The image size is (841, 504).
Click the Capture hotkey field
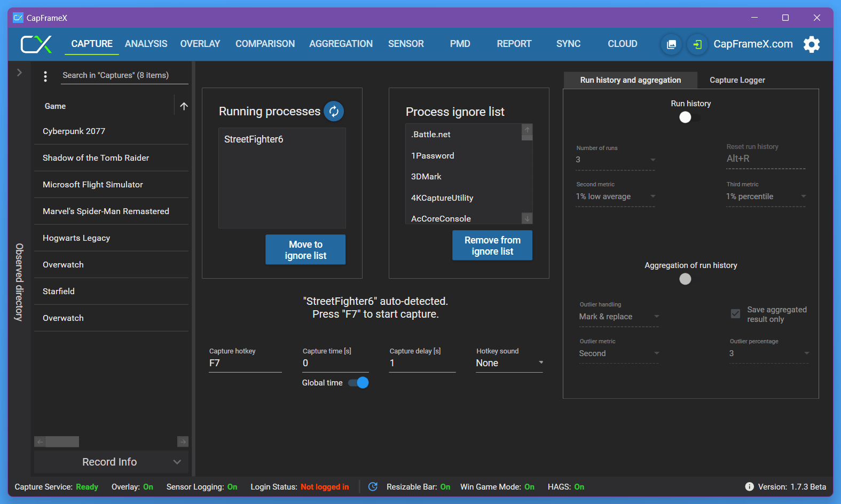pos(245,363)
